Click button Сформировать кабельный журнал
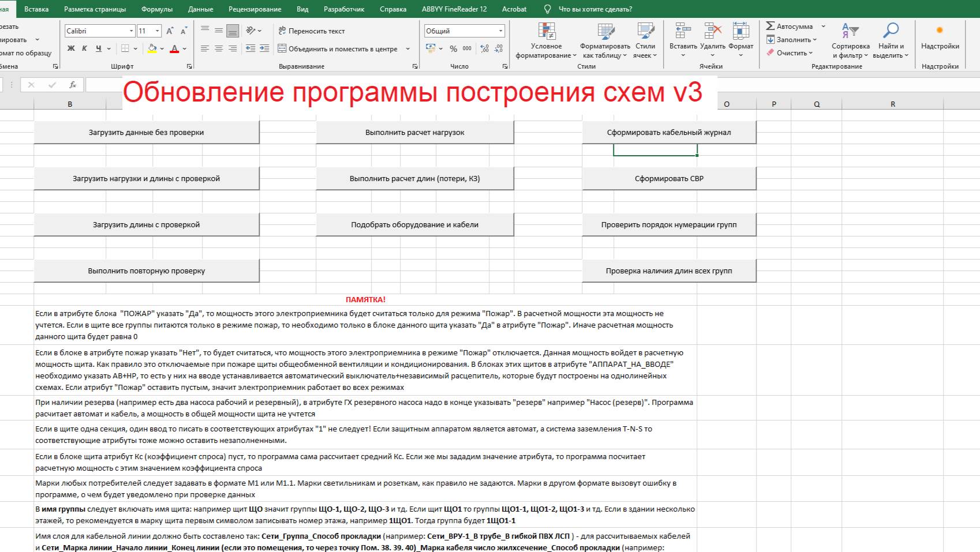This screenshot has height=552, width=980. click(669, 132)
